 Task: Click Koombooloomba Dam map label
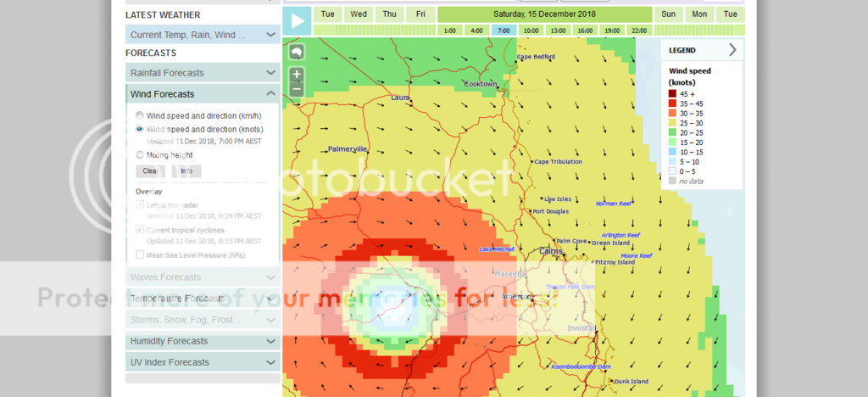coord(581,366)
